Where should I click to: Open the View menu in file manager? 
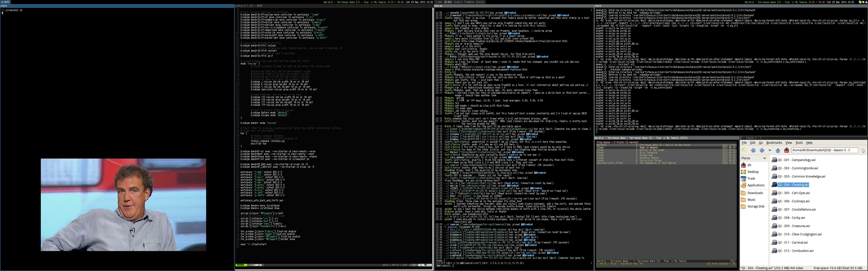788,143
